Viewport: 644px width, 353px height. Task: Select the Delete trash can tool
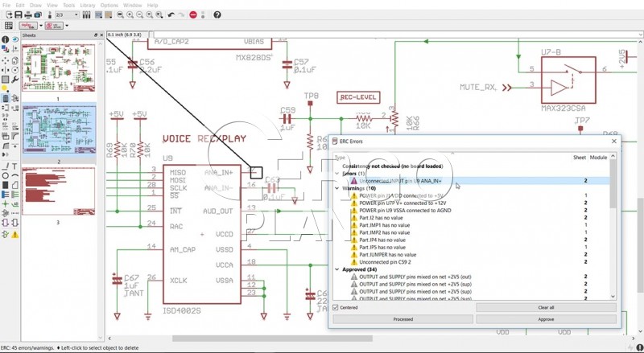(x=5, y=99)
